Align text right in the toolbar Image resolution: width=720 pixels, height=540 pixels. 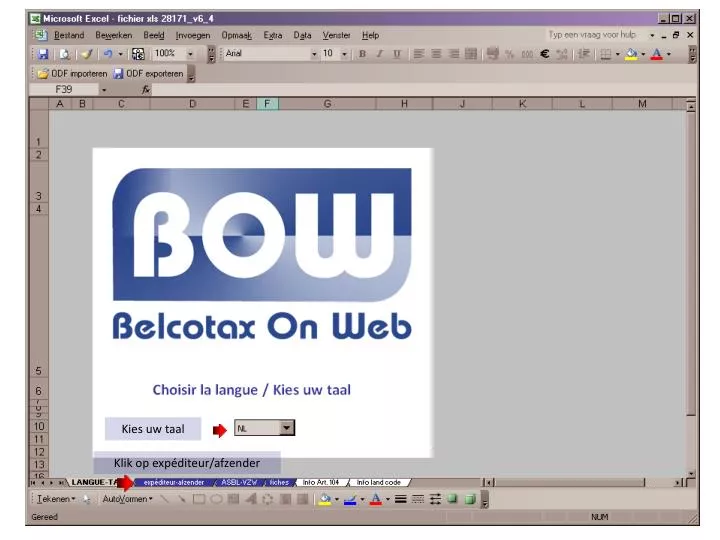[454, 54]
